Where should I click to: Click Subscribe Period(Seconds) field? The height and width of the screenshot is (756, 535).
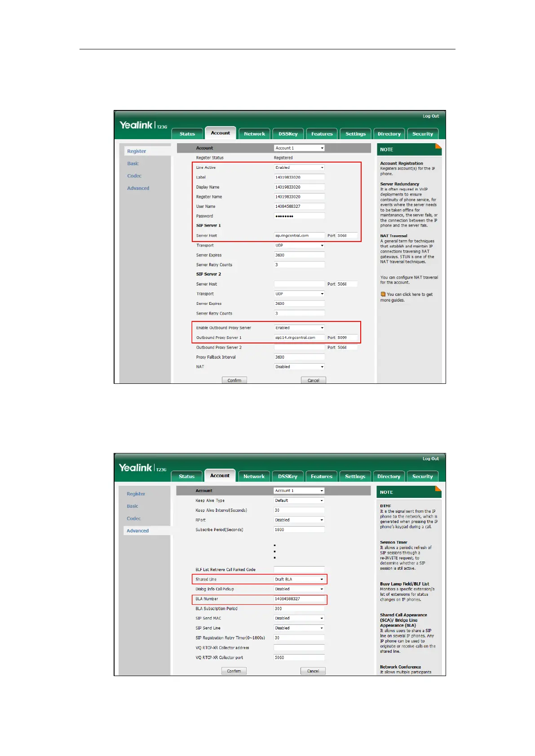tap(299, 530)
